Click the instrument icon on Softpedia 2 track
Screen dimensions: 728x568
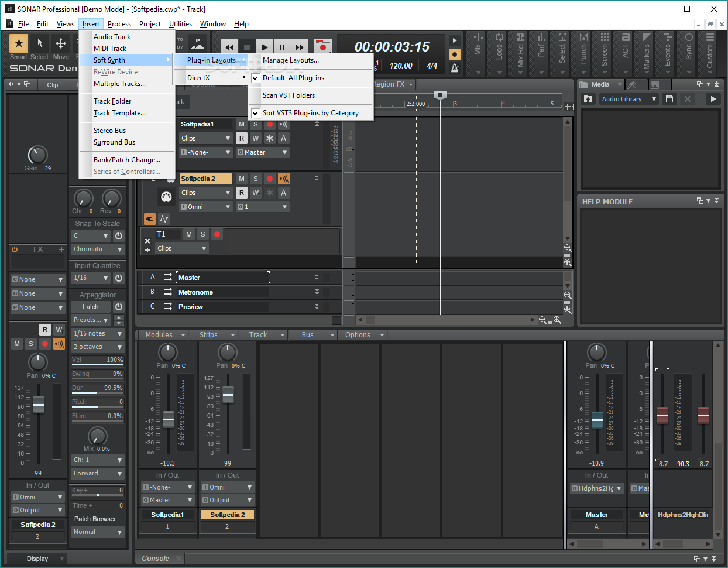click(x=166, y=197)
